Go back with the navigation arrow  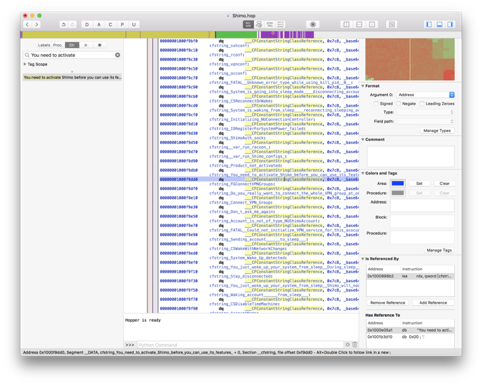click(x=28, y=24)
